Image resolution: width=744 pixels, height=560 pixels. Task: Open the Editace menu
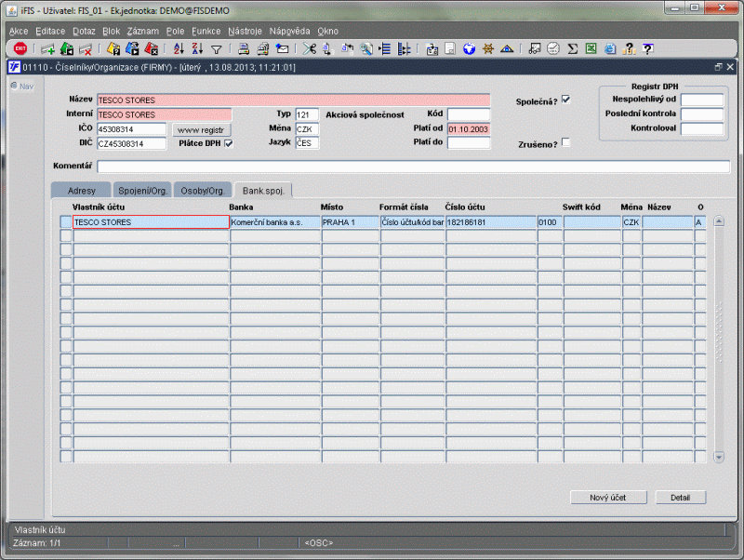(50, 32)
